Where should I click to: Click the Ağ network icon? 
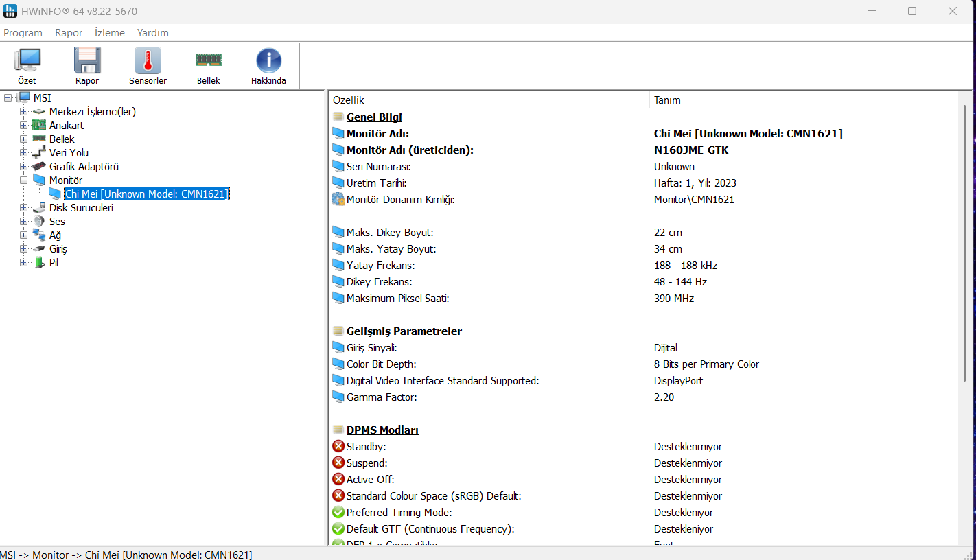click(39, 235)
